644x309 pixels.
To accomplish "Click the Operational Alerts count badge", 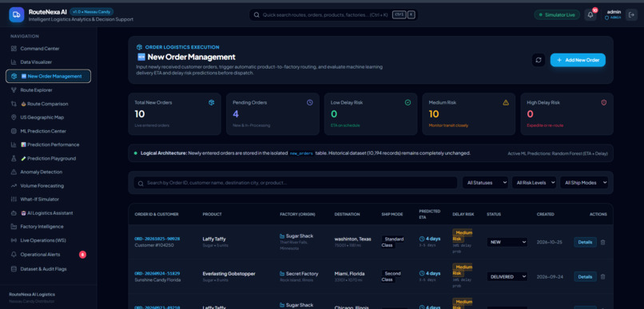I will click(82, 255).
